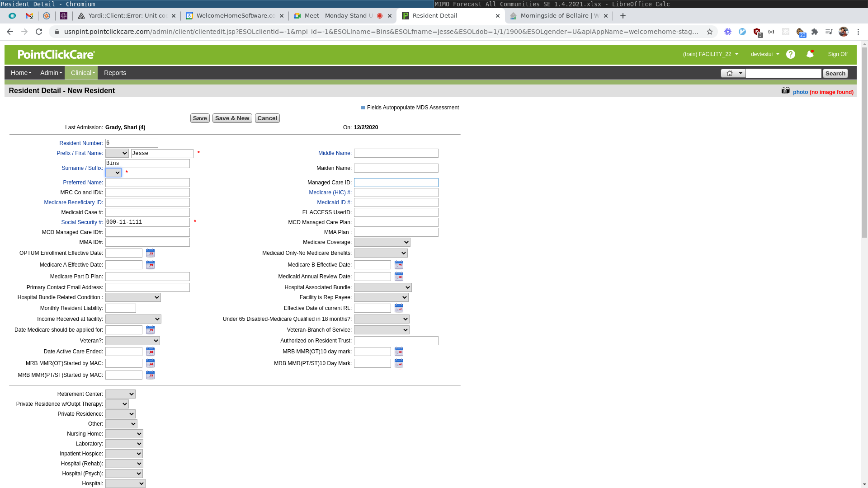Open calendar for Medicare B Effective Date
868x488 pixels.
click(399, 265)
